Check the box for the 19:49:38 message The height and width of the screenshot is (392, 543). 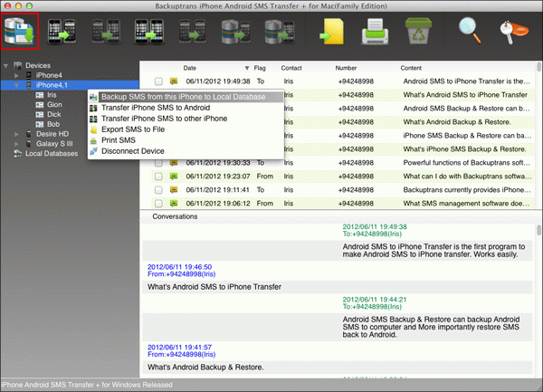[x=158, y=81]
